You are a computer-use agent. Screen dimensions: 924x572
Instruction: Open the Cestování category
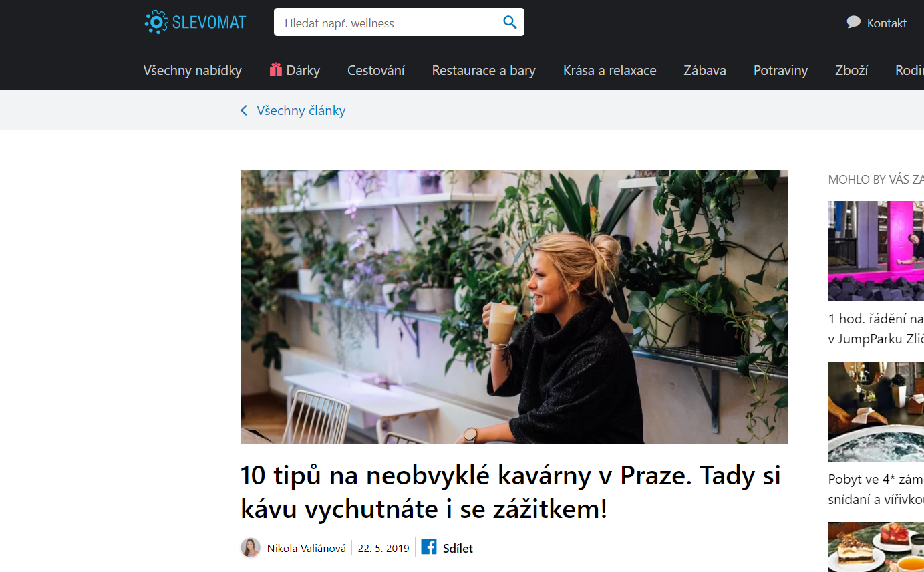376,70
